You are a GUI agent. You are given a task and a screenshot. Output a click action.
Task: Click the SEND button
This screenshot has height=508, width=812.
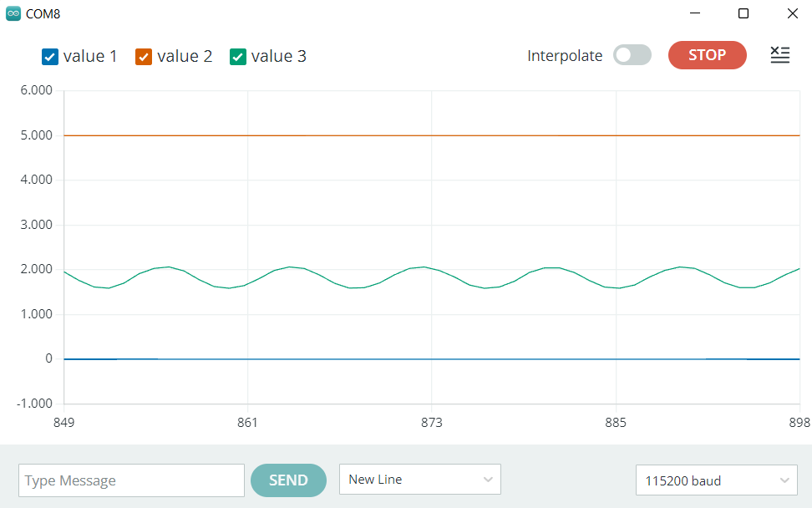coord(288,480)
